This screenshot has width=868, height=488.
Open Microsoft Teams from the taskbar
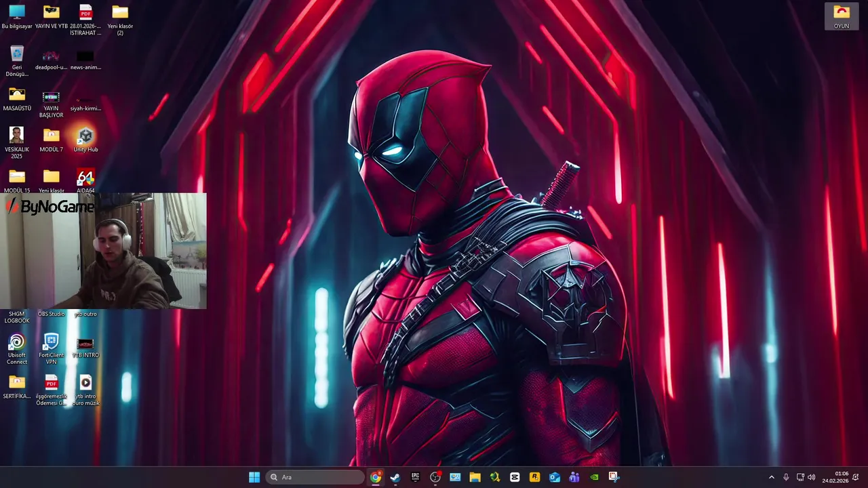pos(574,477)
